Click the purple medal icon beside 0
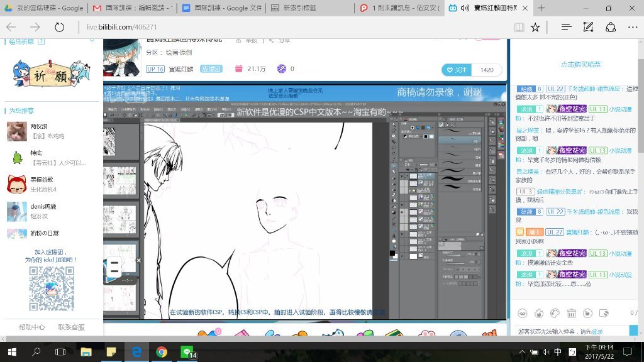644x362 pixels. pos(281,69)
